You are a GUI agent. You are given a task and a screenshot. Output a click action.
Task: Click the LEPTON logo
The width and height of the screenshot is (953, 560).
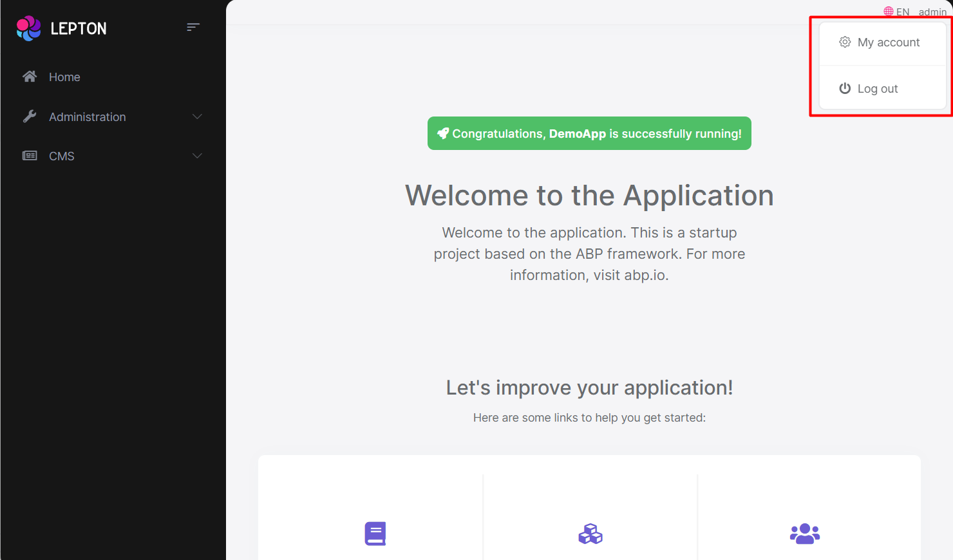pos(61,28)
